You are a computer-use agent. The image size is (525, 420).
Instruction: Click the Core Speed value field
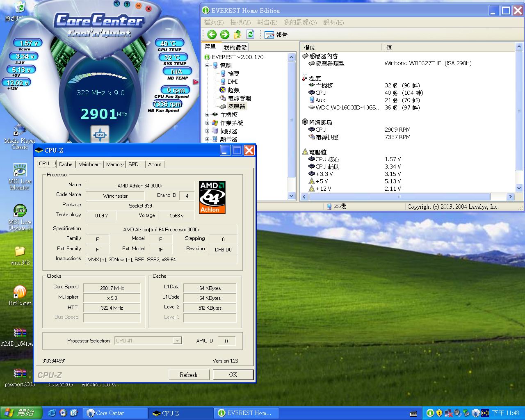tap(112, 288)
